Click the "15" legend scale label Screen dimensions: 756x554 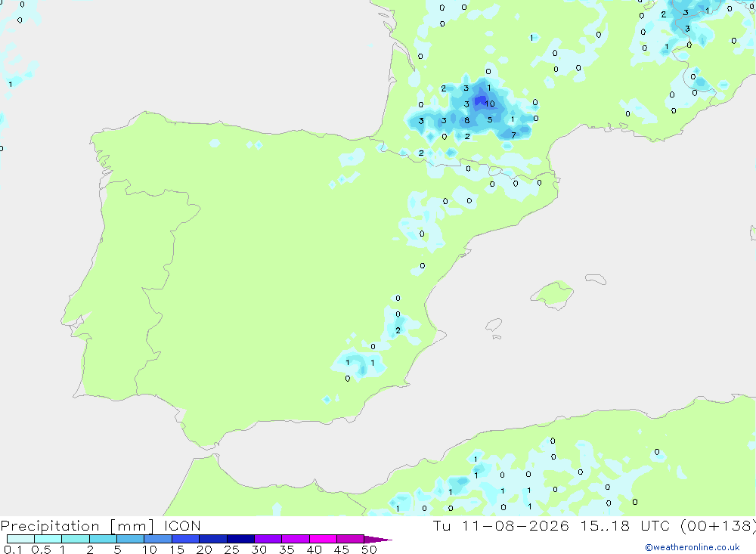pyautogui.click(x=176, y=549)
